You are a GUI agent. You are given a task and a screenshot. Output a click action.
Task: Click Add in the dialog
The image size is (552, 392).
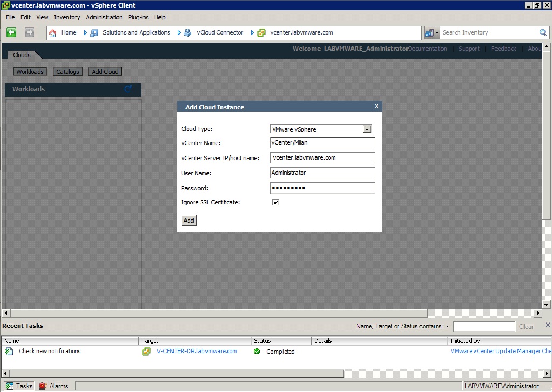pos(189,221)
